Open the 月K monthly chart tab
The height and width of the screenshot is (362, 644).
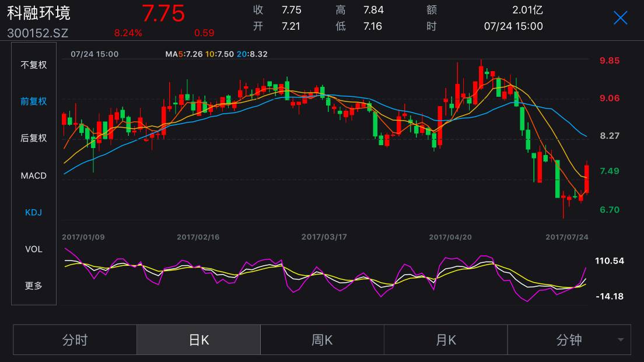pos(446,340)
